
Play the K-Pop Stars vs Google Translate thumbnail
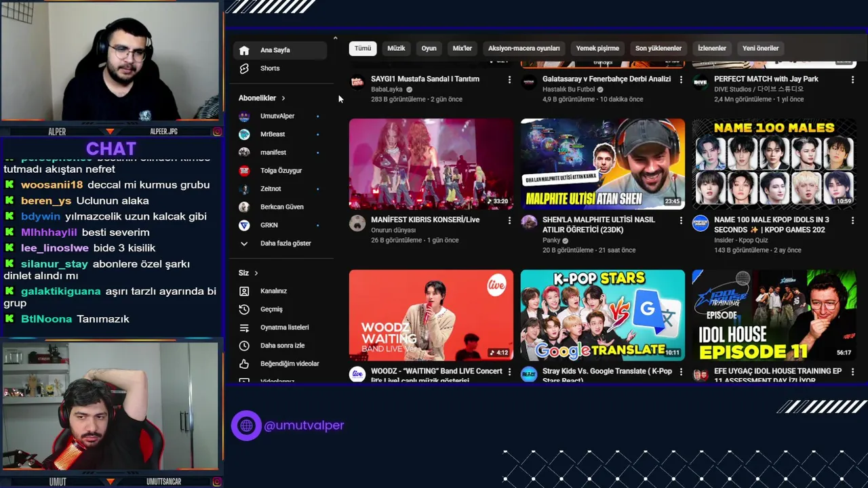(603, 315)
